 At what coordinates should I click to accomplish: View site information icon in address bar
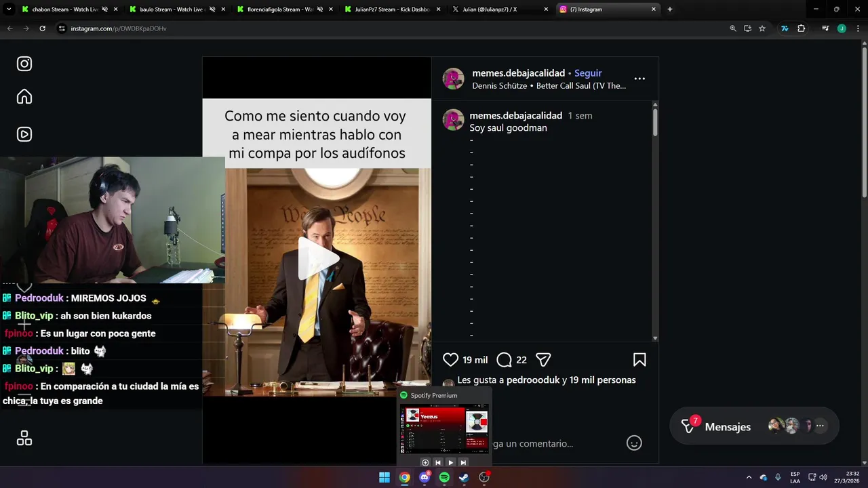pyautogui.click(x=62, y=28)
